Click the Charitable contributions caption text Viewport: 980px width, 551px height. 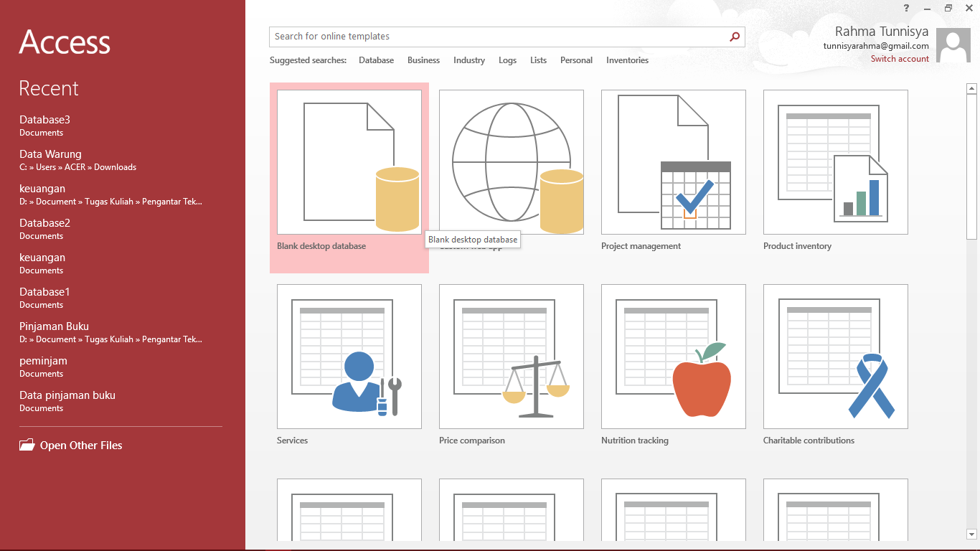click(809, 441)
